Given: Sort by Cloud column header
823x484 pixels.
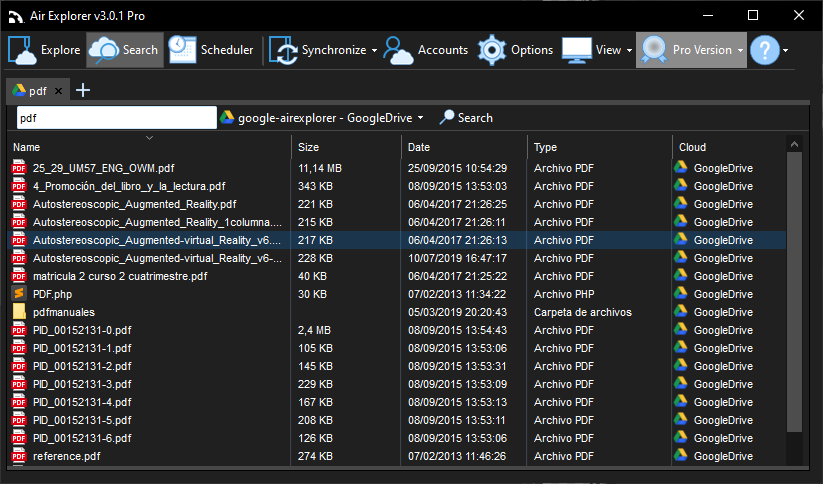Looking at the screenshot, I should tap(729, 147).
